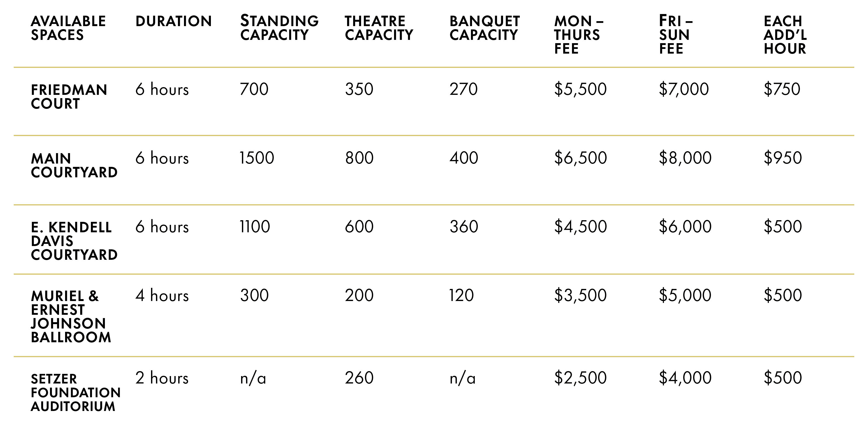The width and height of the screenshot is (868, 425).
Task: Select the Standing Capacity header
Action: tap(279, 28)
